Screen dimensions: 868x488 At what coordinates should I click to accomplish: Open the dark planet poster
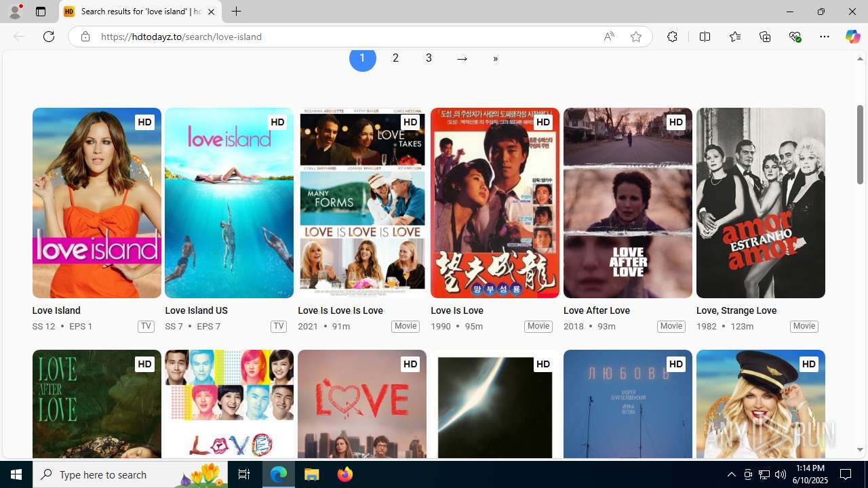tap(495, 404)
